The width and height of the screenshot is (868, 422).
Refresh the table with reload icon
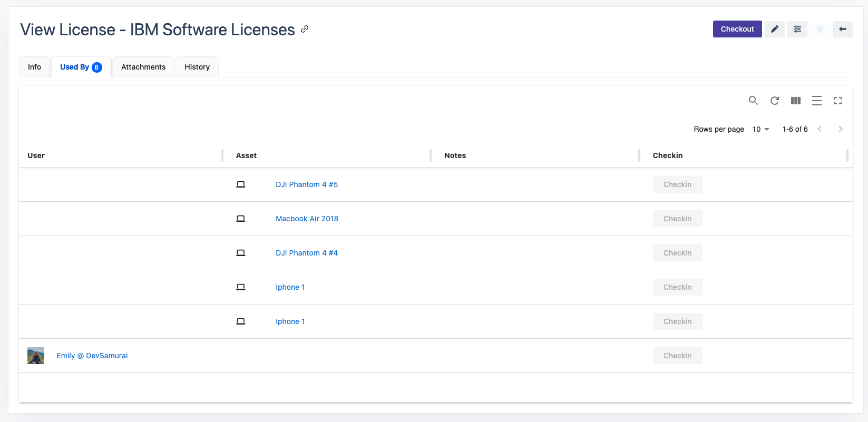774,101
